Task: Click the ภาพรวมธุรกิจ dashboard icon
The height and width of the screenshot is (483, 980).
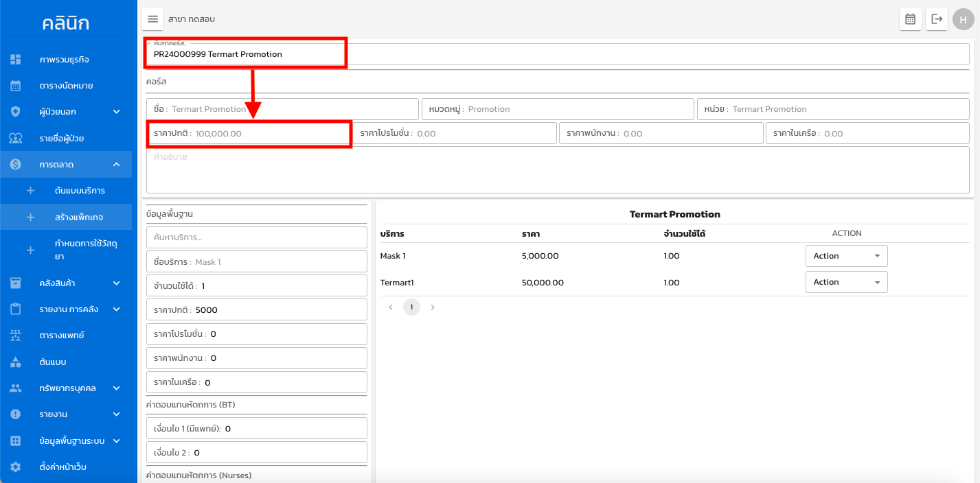Action: (16, 60)
